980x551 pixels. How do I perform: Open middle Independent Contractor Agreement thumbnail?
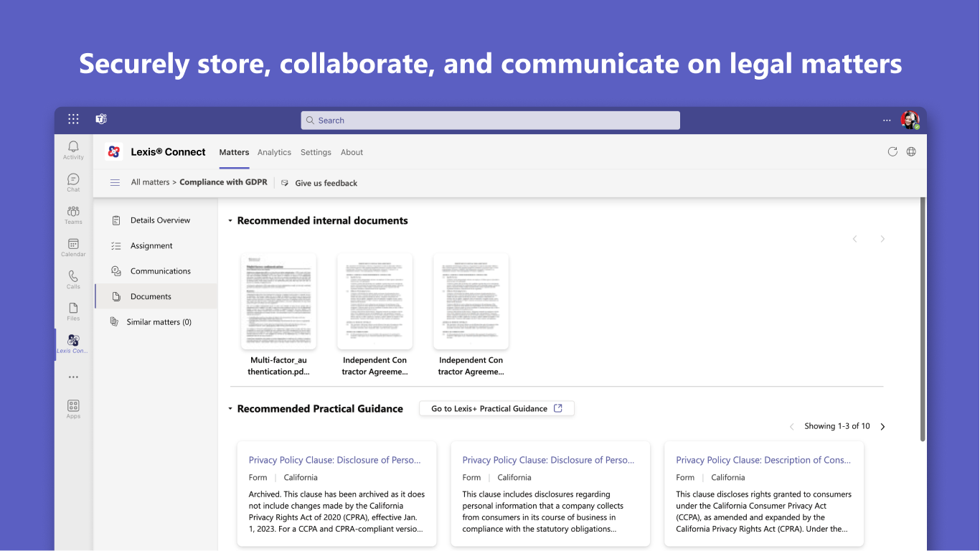pyautogui.click(x=374, y=301)
